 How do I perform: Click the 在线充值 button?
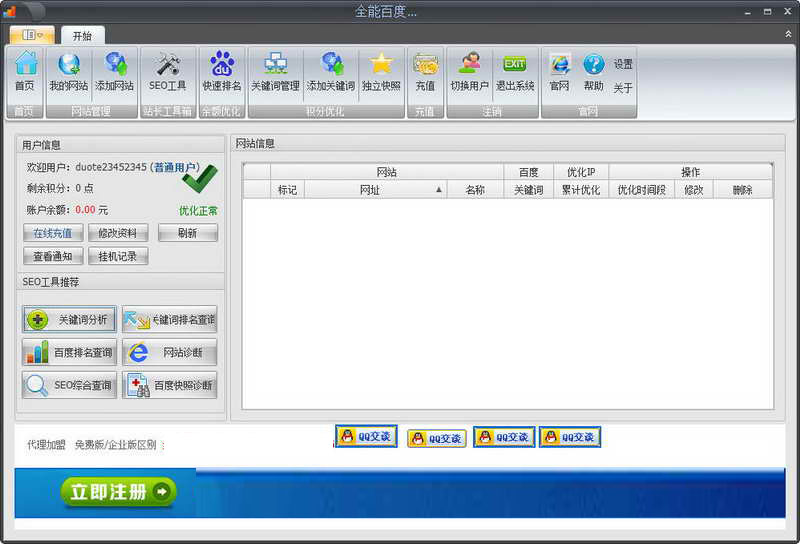click(53, 233)
